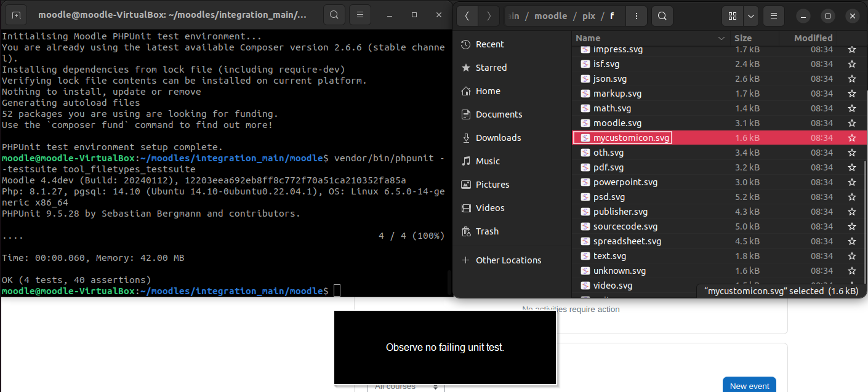Screen dimensions: 868x392
Task: Click the f folder in path bar
Action: (613, 16)
